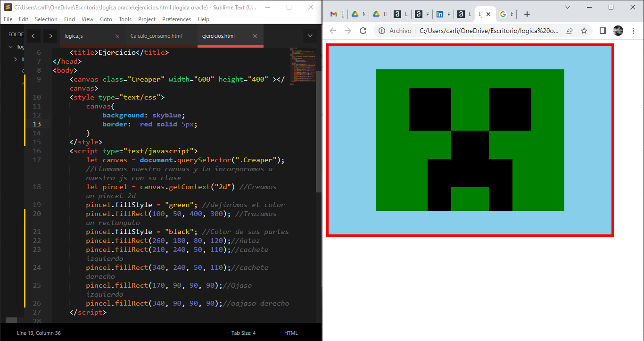
Task: Click Chrome's back arrow button
Action: point(333,31)
